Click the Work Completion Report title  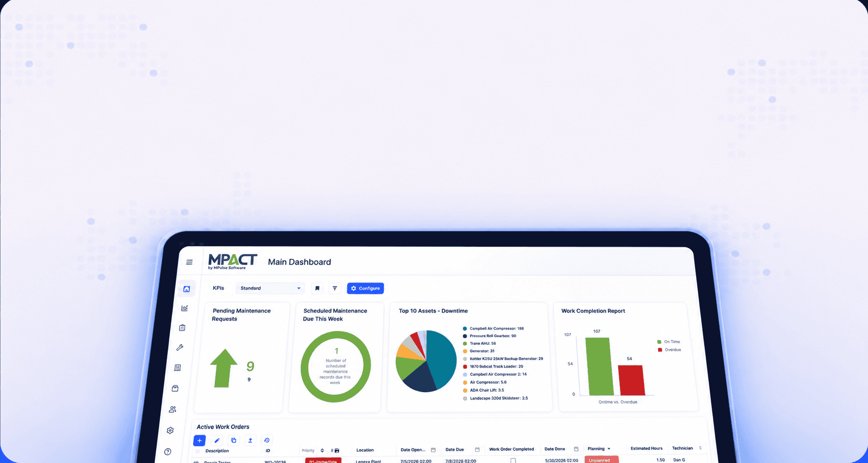click(593, 311)
